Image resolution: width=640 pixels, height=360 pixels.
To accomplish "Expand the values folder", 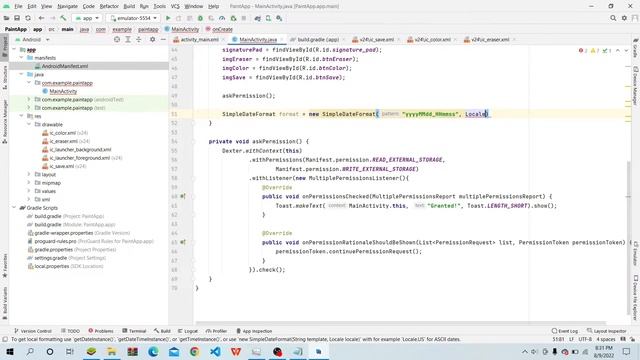I will click(29, 191).
